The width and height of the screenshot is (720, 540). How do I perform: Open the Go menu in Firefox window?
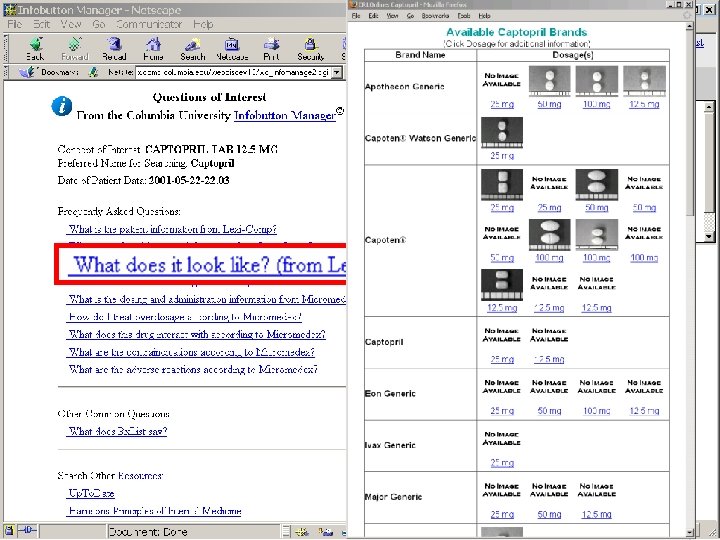coord(410,16)
